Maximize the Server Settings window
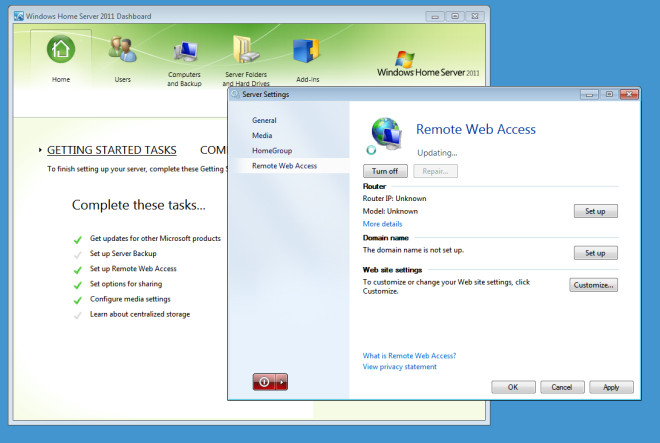Viewport: 660px width, 443px height. point(609,94)
